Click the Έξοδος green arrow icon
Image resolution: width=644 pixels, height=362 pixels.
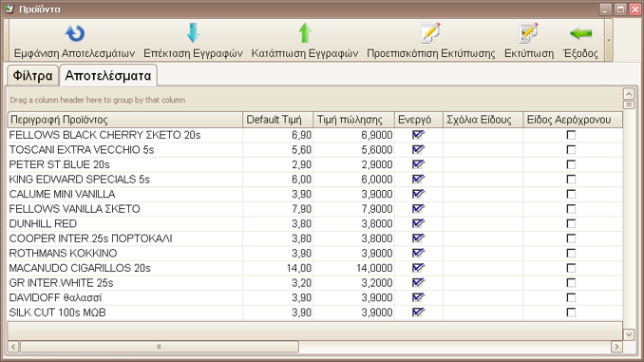[580, 33]
